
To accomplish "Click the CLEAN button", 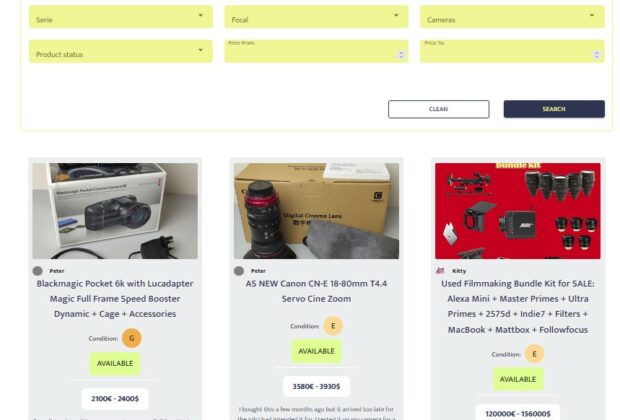I will tap(439, 109).
